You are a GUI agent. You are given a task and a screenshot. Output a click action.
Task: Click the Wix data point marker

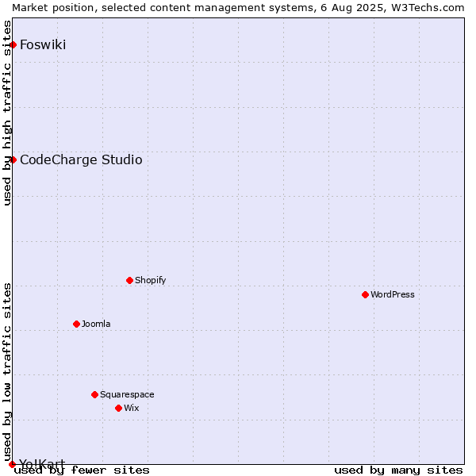point(119,409)
